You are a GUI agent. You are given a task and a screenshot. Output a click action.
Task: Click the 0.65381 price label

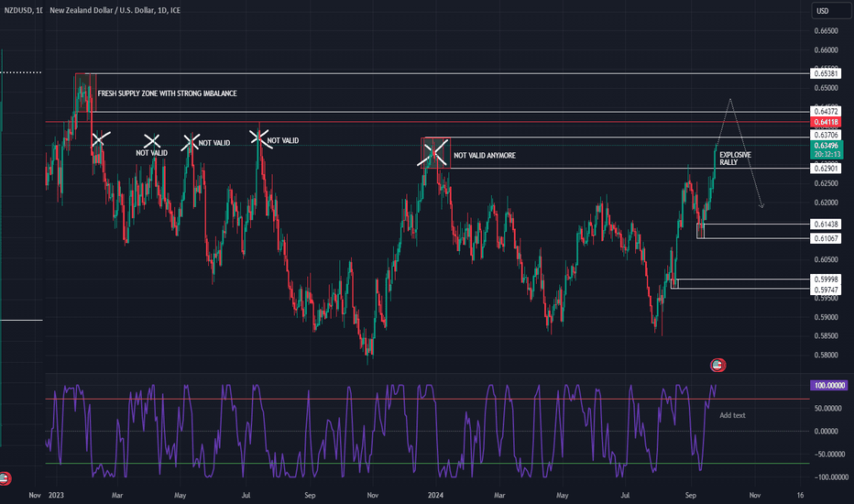(826, 73)
